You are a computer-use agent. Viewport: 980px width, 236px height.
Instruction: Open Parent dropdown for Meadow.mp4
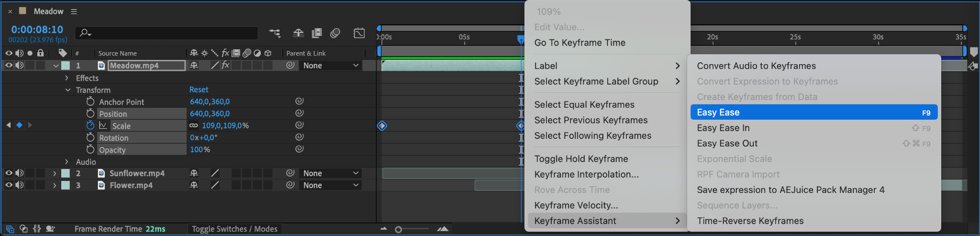click(x=331, y=66)
